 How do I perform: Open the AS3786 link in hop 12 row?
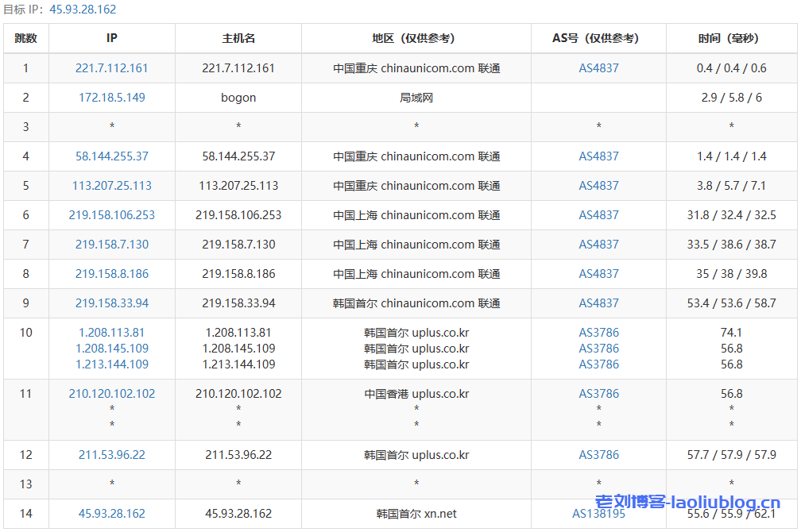click(598, 455)
